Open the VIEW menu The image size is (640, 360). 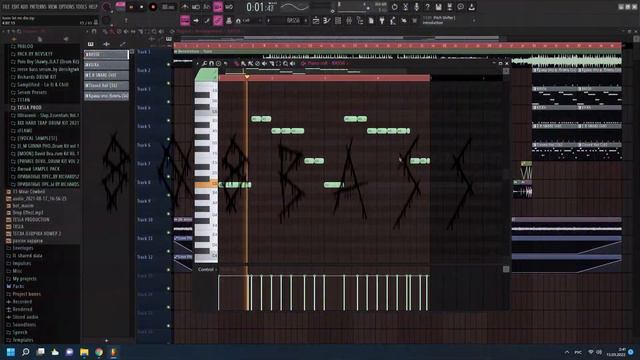[52, 7]
